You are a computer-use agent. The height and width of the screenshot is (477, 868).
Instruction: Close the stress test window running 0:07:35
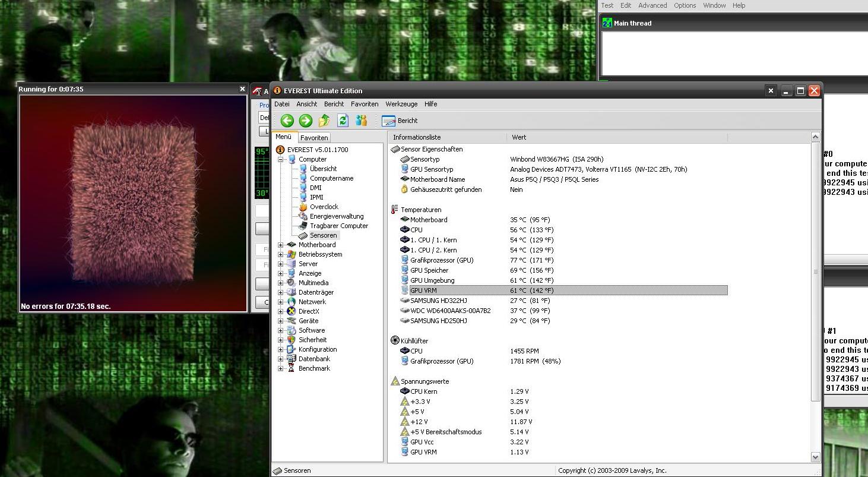[x=242, y=89]
